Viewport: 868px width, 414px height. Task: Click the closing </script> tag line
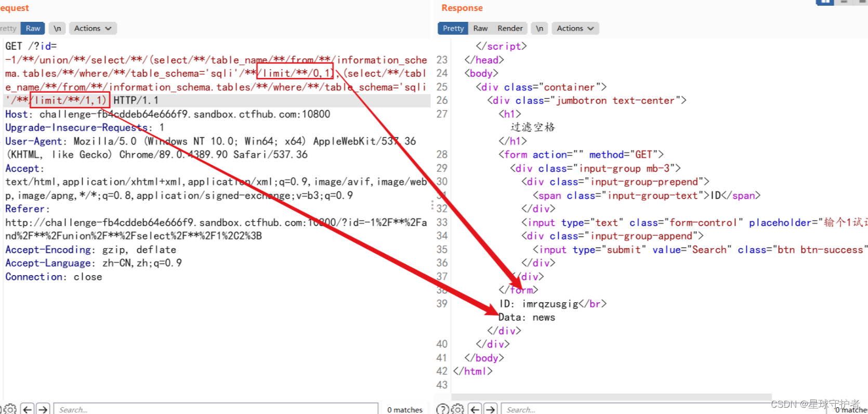tap(502, 46)
